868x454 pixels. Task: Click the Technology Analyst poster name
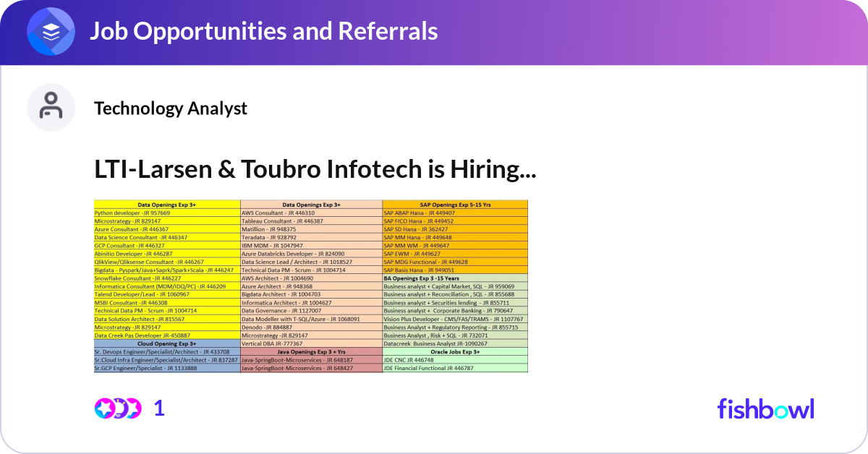[170, 109]
